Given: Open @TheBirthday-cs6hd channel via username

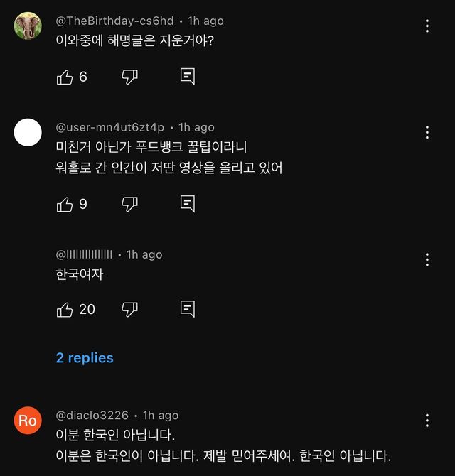Looking at the screenshot, I should pyautogui.click(x=114, y=21).
